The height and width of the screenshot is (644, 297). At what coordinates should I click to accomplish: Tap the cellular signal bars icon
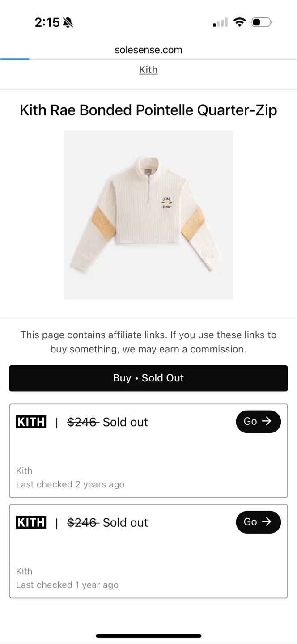coord(219,21)
